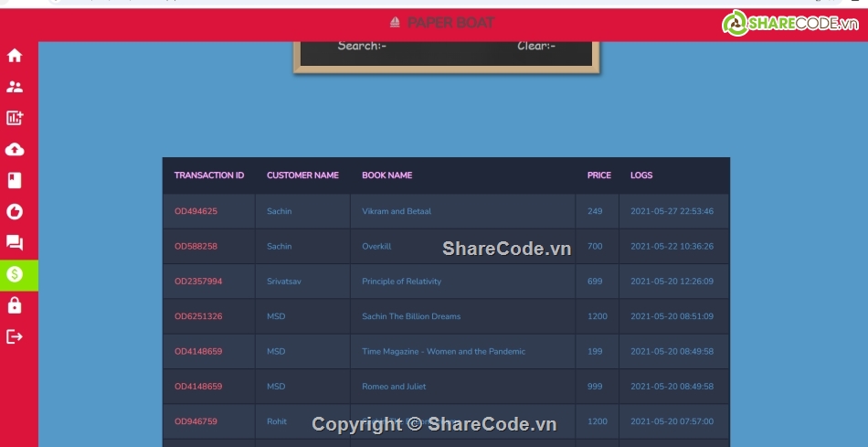Click log 2021-05-27 22:53:46
Viewport: 868px width, 447px height.
coord(672,211)
